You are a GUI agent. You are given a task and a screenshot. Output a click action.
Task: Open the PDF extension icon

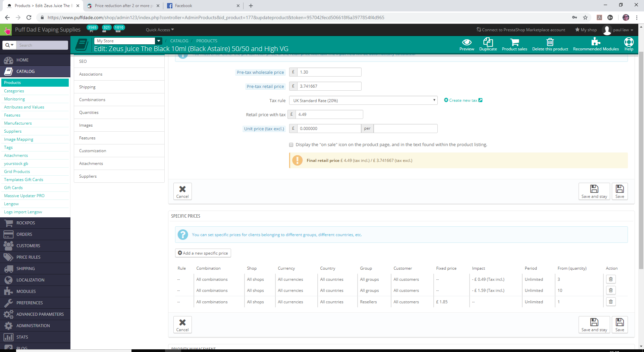click(x=599, y=17)
